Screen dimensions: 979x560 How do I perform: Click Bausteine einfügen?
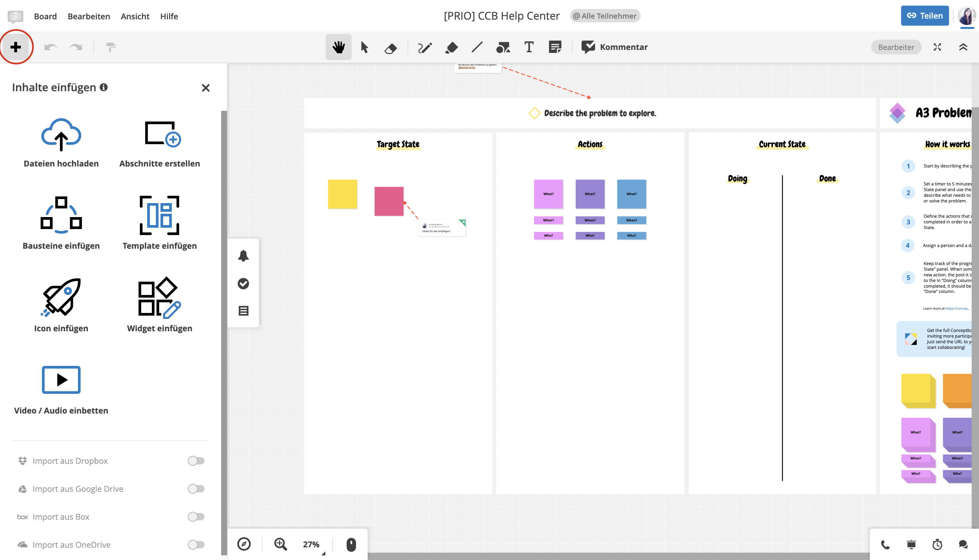point(61,223)
